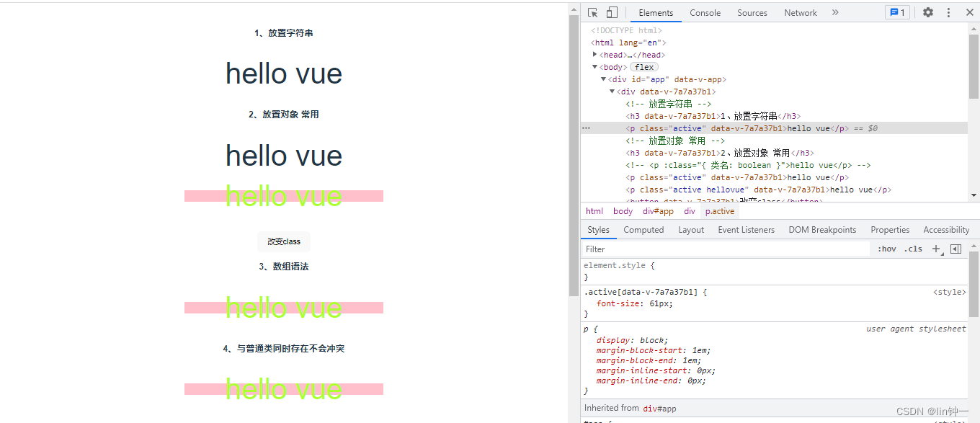Click the new style rule plus icon
The image size is (980, 423).
pos(936,249)
